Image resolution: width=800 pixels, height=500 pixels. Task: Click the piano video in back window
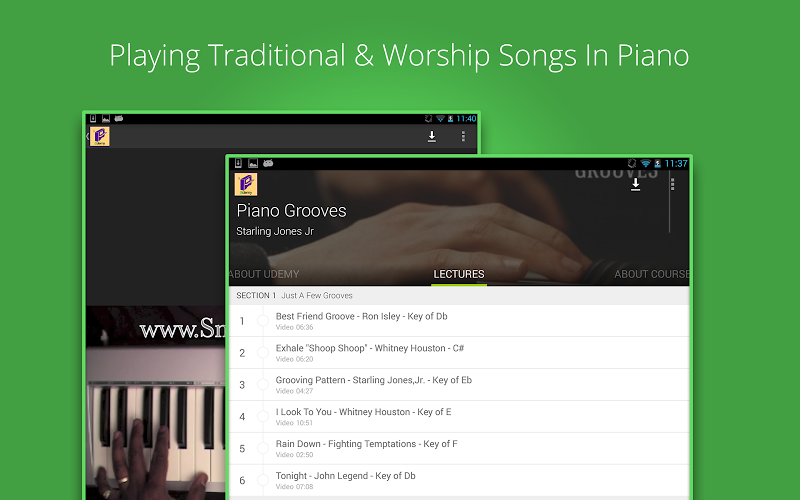(x=156, y=403)
